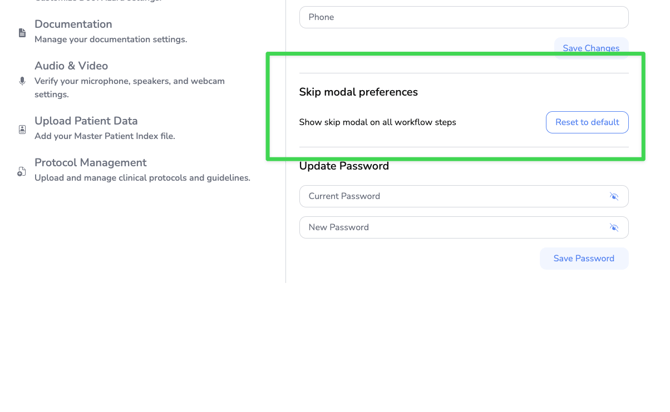The image size is (670, 412).
Task: Click into New Password field
Action: [x=450, y=228]
